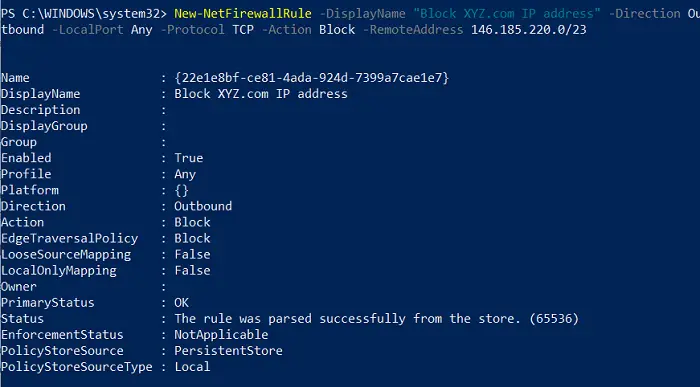Click the EnforcementStatus value NotApplicable
The height and width of the screenshot is (387, 700).
221,335
